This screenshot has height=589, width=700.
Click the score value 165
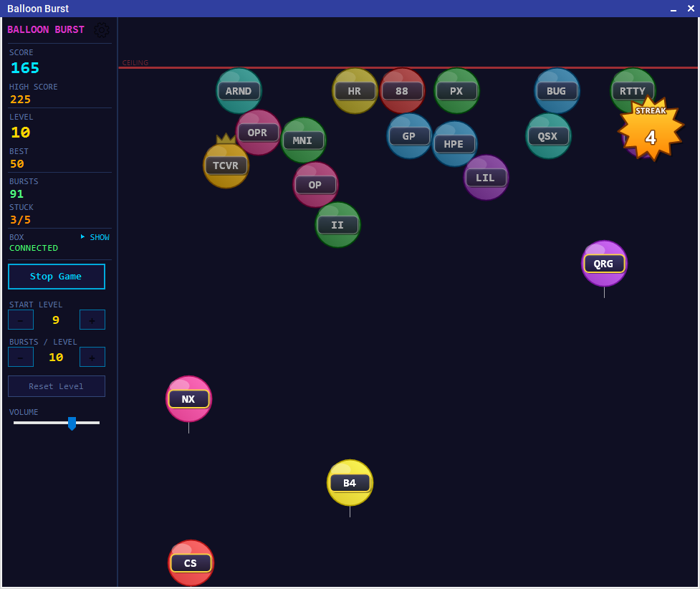[25, 68]
